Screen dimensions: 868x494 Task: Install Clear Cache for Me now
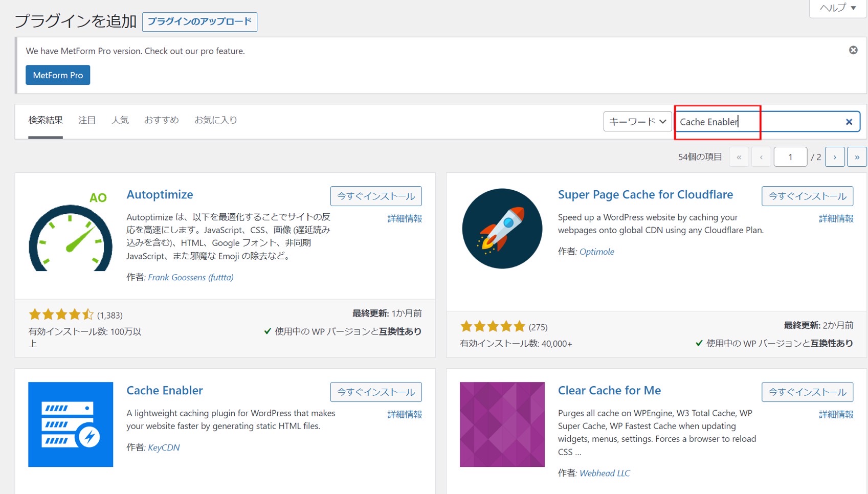[807, 392]
